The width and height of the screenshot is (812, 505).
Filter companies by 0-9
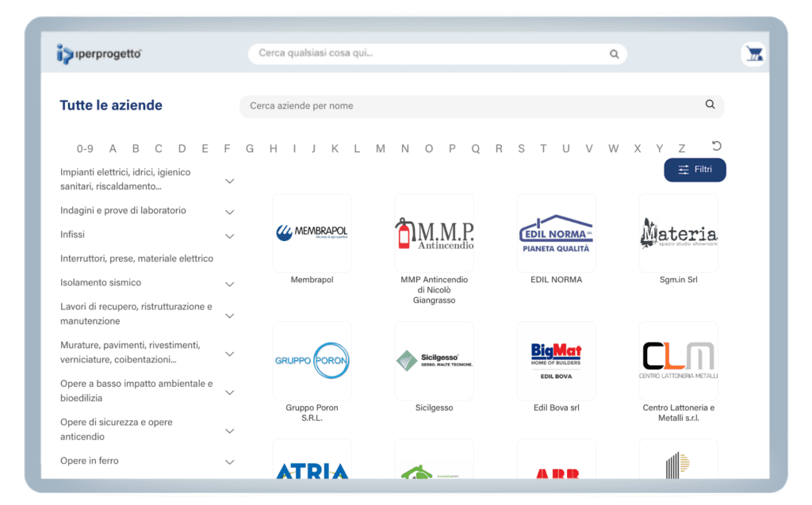[85, 149]
